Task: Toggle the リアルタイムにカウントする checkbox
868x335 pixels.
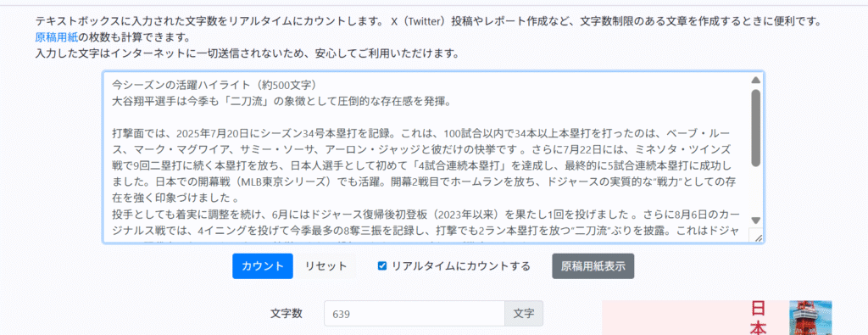Action: (382, 265)
